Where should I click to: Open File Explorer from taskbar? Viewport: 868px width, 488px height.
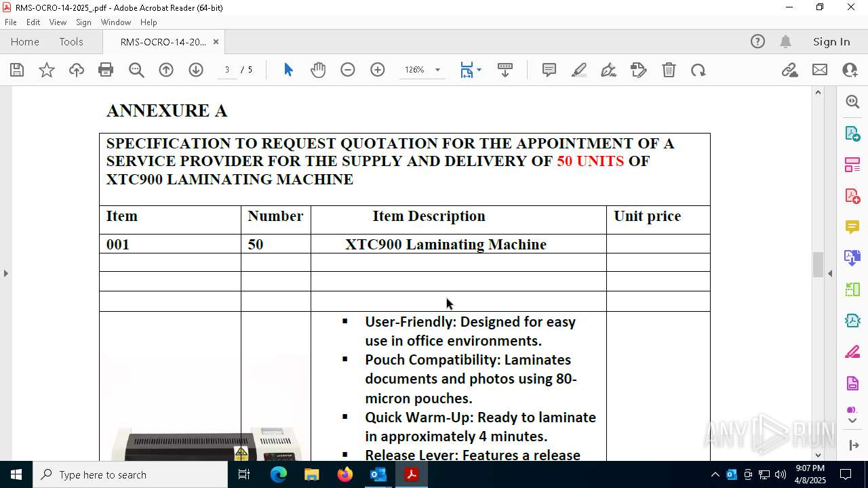(x=311, y=474)
